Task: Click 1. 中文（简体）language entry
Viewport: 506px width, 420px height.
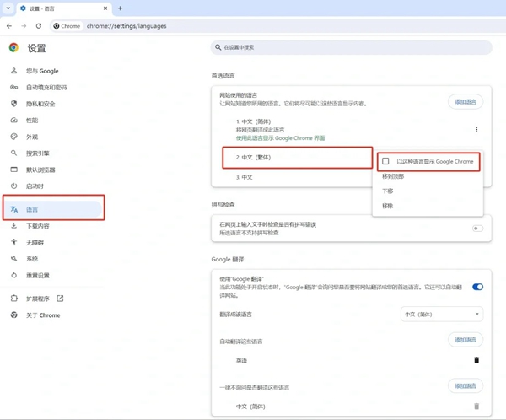Action: 253,121
